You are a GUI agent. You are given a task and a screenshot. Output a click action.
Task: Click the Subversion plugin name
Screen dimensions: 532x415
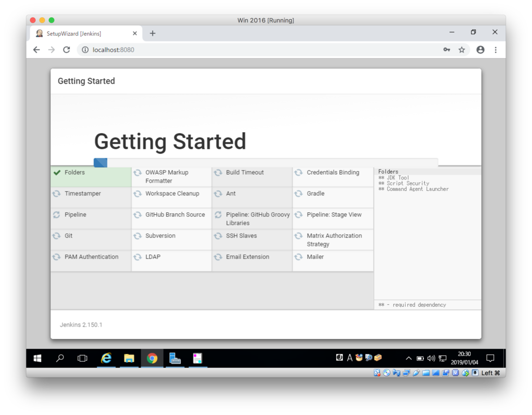pyautogui.click(x=161, y=236)
